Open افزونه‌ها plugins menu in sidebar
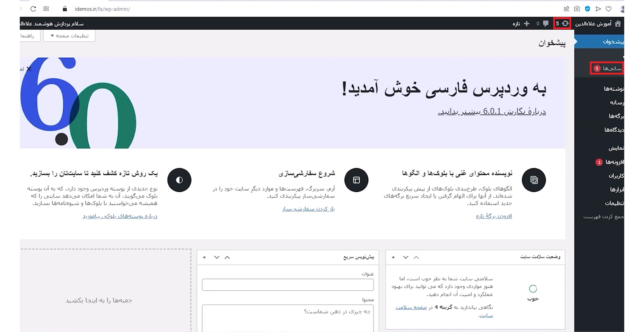Screen dimensions: 644x332 614,162
